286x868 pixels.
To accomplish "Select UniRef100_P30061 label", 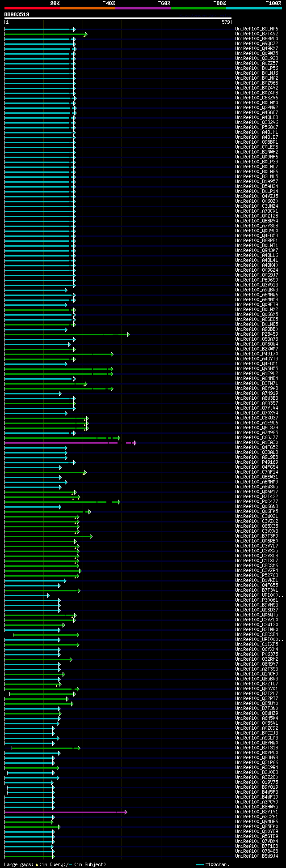I will [x=257, y=600].
